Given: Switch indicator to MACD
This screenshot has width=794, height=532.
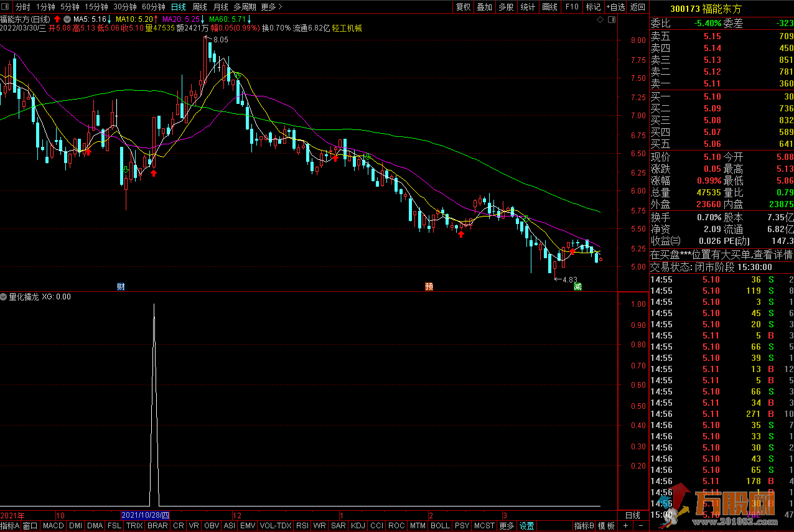Looking at the screenshot, I should tap(54, 526).
